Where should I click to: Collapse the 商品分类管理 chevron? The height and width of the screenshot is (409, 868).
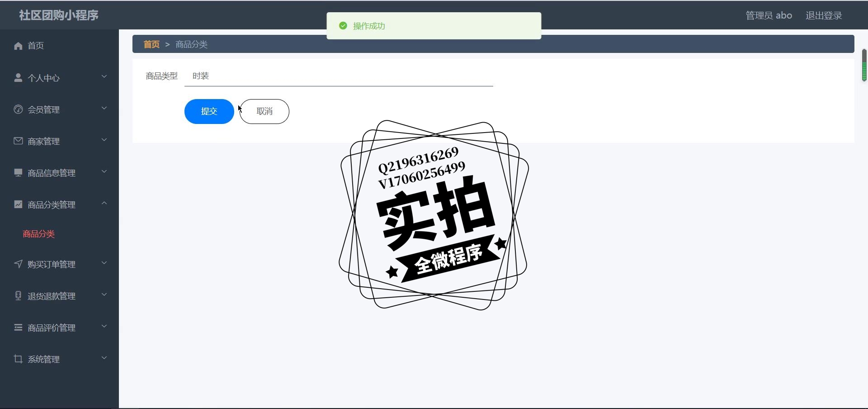(x=104, y=203)
